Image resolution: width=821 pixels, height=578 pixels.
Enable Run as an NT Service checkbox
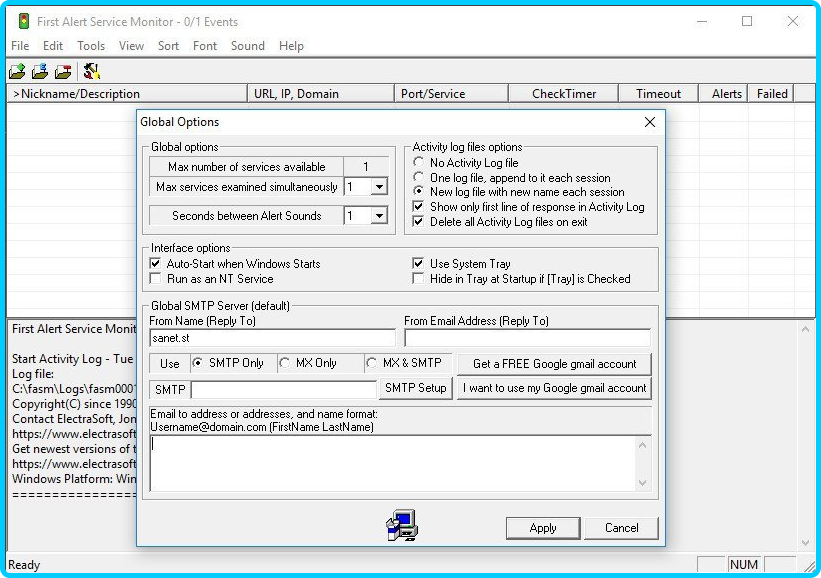pyautogui.click(x=156, y=279)
